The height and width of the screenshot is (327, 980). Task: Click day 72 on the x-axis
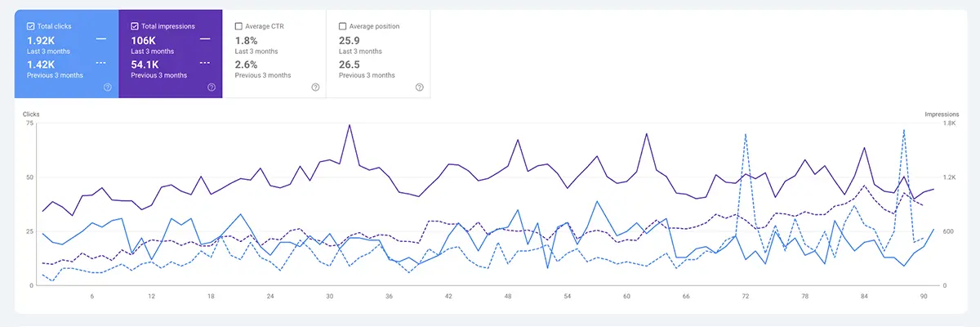tap(746, 297)
